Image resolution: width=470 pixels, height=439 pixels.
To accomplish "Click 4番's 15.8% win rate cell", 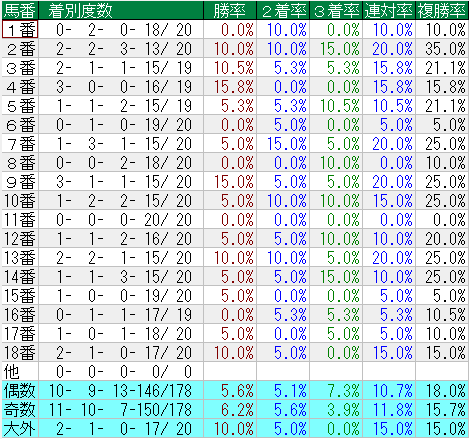I will pyautogui.click(x=230, y=87).
